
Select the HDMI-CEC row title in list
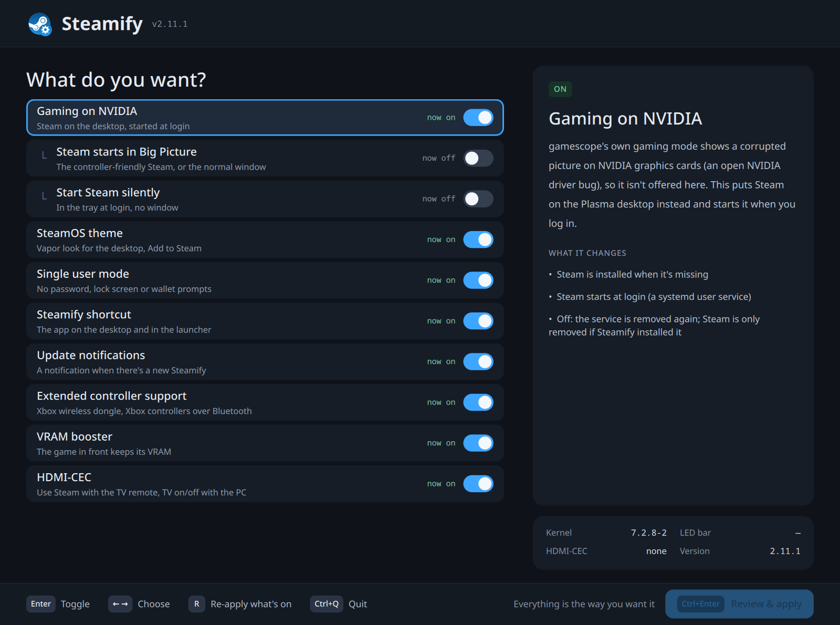(x=64, y=477)
